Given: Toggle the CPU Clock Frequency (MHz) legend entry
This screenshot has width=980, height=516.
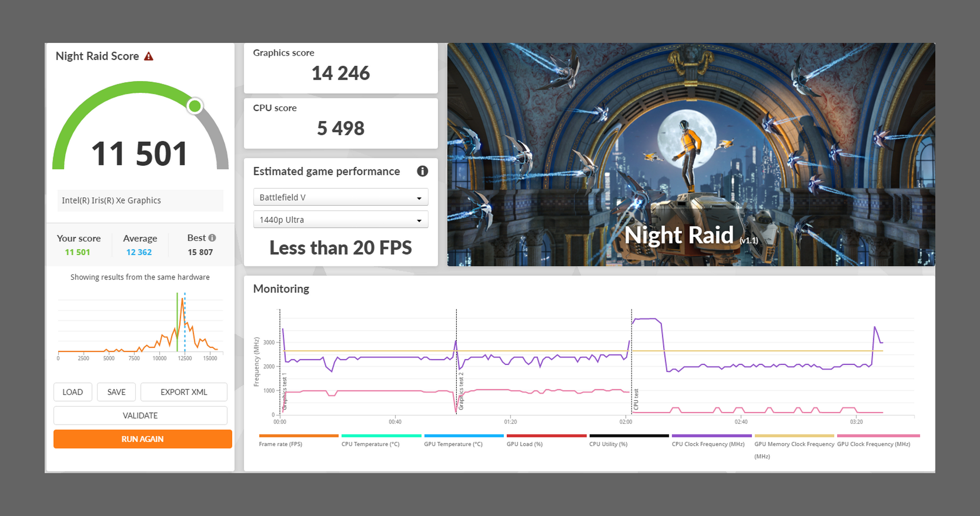Looking at the screenshot, I should pyautogui.click(x=712, y=440).
